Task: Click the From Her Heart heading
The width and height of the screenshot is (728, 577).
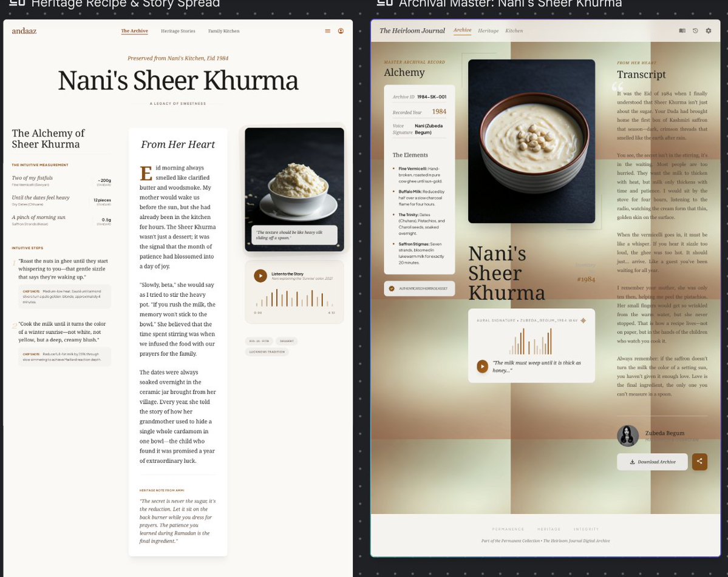Action: tap(178, 145)
